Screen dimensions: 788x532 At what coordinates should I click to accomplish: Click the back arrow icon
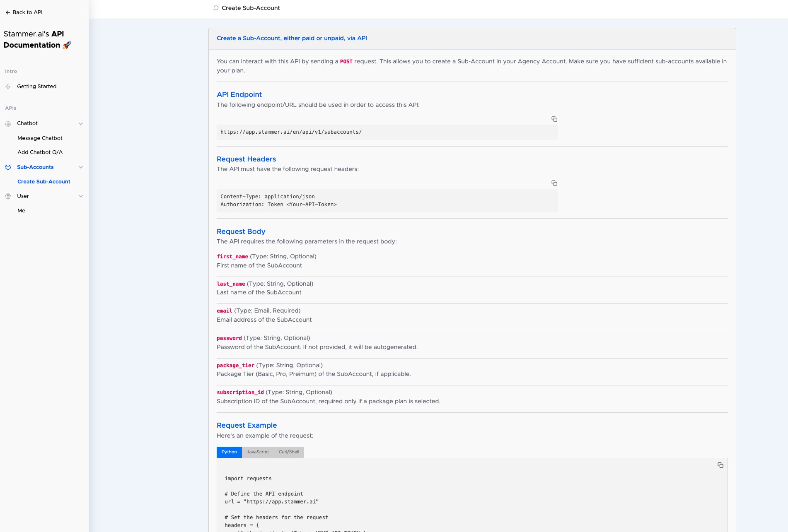click(7, 12)
